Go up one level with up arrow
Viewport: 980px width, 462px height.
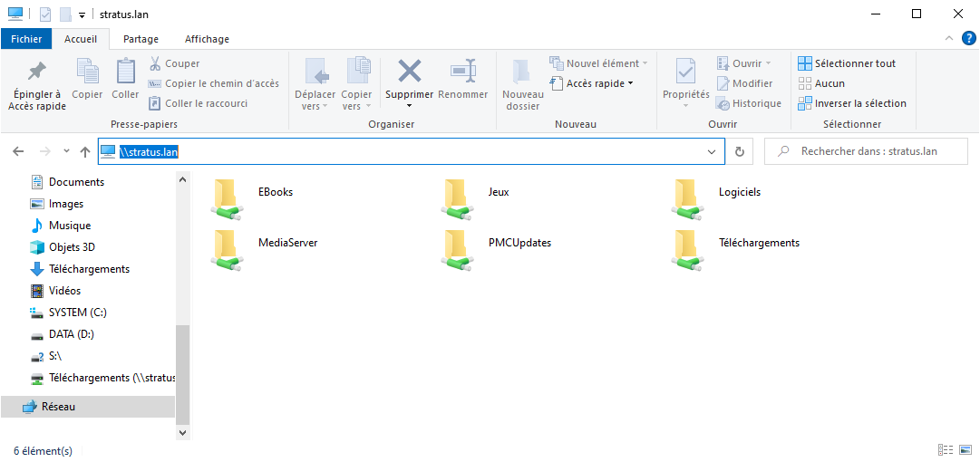[x=85, y=152]
